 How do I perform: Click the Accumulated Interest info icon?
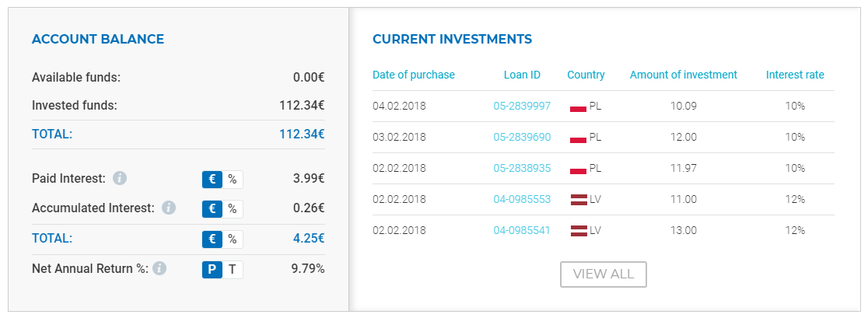tap(169, 208)
